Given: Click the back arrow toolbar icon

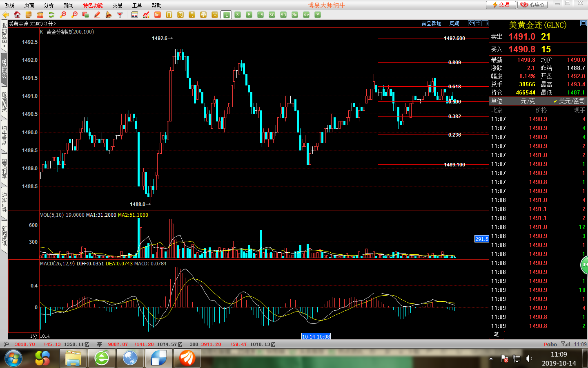Looking at the screenshot, I should click(x=6, y=15).
